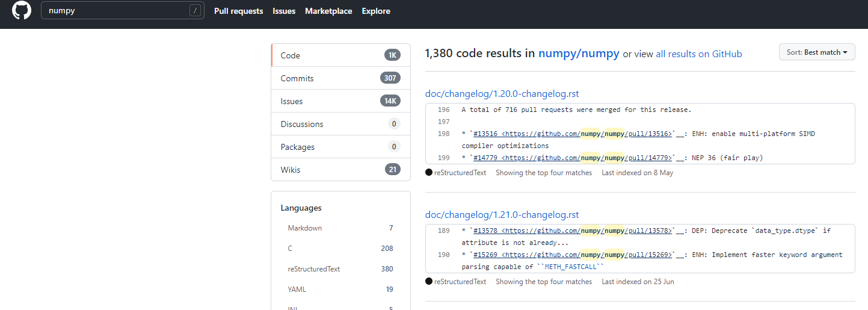Select the Code results filter
868x310 pixels.
[x=340, y=55]
